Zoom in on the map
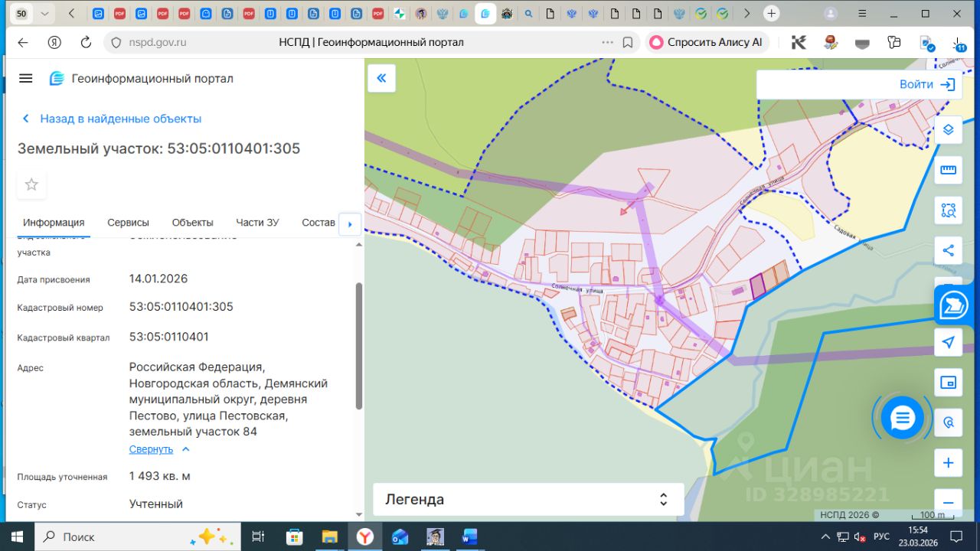The width and height of the screenshot is (980, 551). tap(948, 463)
